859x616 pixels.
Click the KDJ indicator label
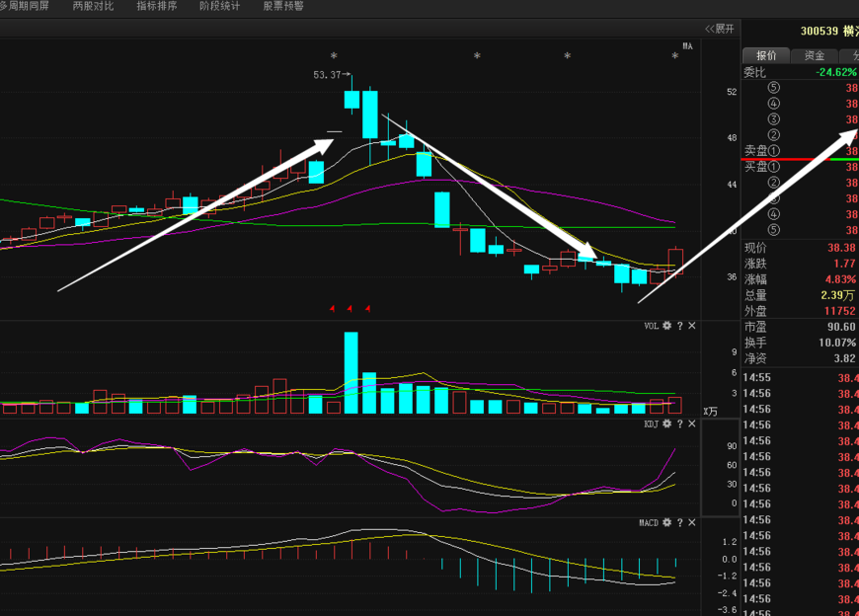(651, 423)
